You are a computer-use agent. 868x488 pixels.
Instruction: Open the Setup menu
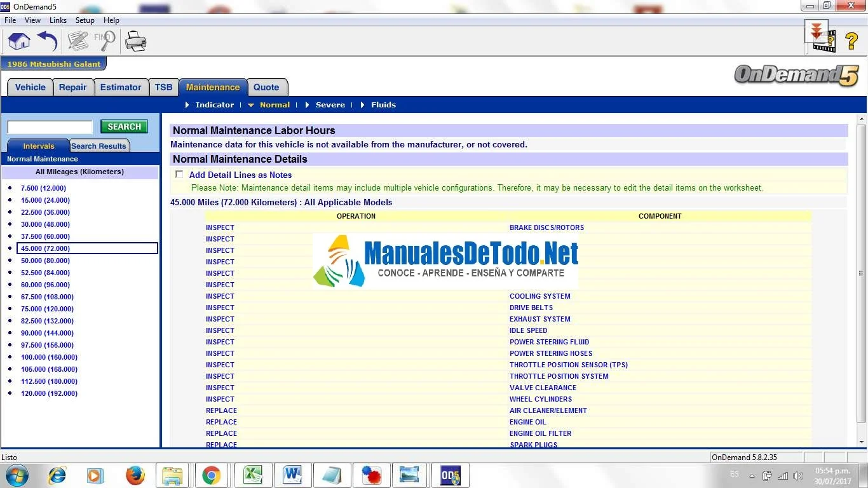click(x=85, y=20)
